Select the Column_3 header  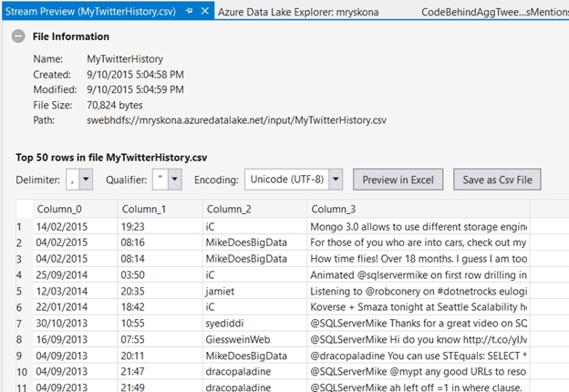419,209
